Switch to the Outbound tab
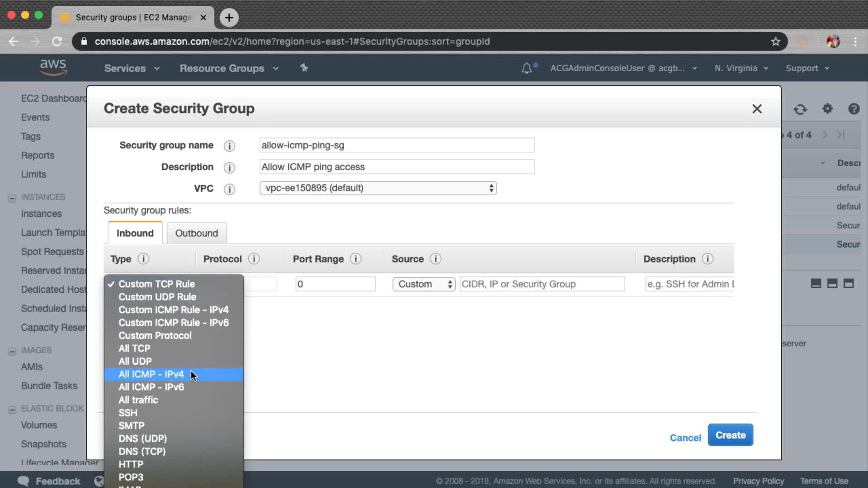 coord(196,233)
